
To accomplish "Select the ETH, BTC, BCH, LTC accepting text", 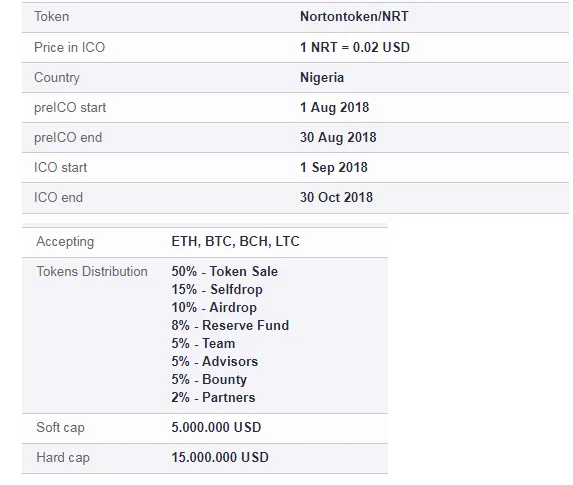I will [235, 241].
